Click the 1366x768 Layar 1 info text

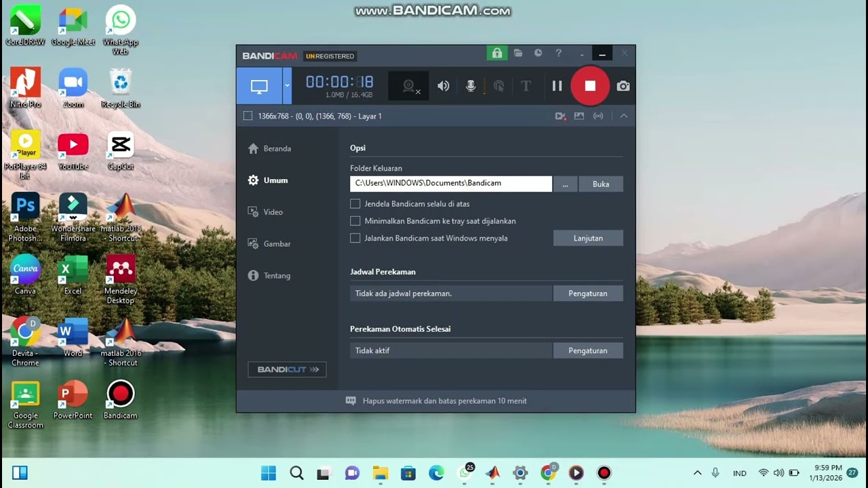tap(319, 116)
